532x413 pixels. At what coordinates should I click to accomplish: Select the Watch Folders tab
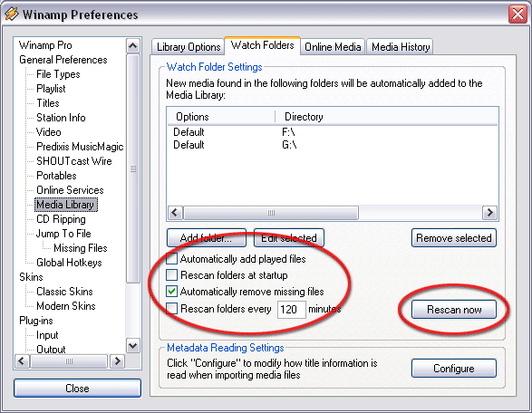262,45
